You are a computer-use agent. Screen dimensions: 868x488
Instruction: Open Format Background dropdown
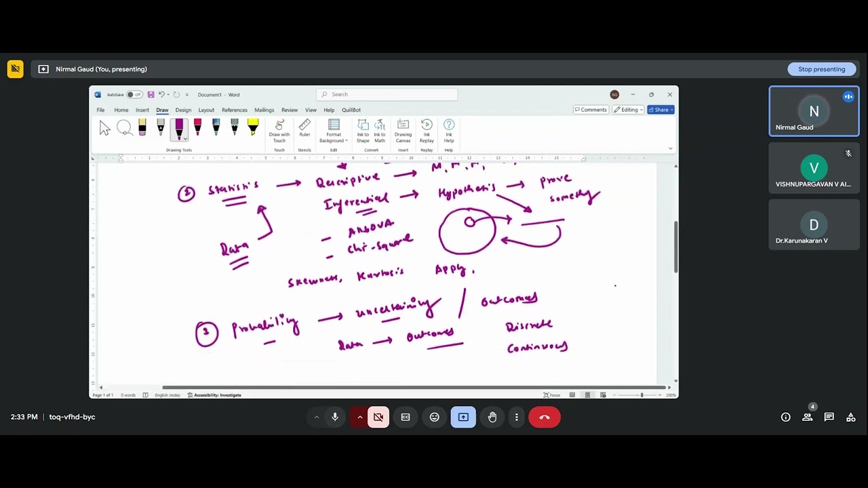(x=334, y=131)
